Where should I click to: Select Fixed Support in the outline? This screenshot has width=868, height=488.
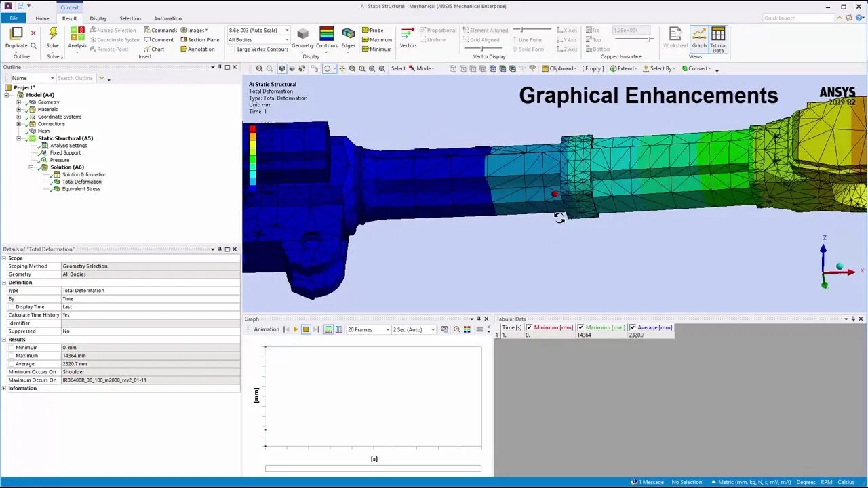click(65, 152)
